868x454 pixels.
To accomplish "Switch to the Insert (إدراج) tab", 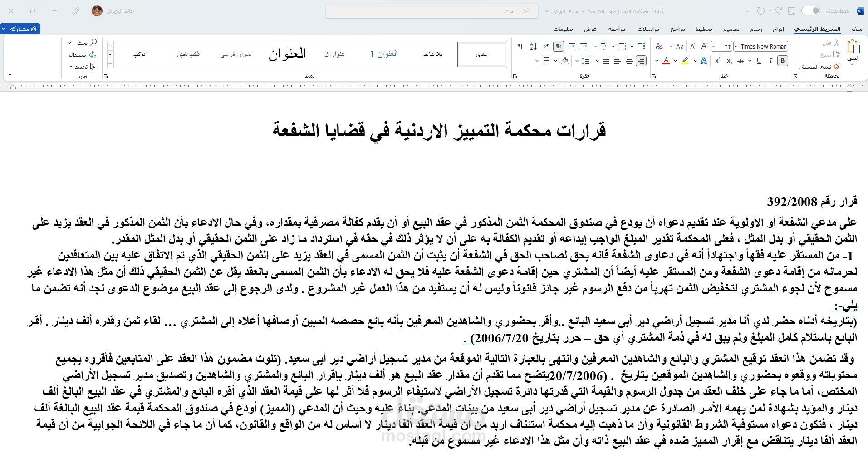I will click(779, 29).
